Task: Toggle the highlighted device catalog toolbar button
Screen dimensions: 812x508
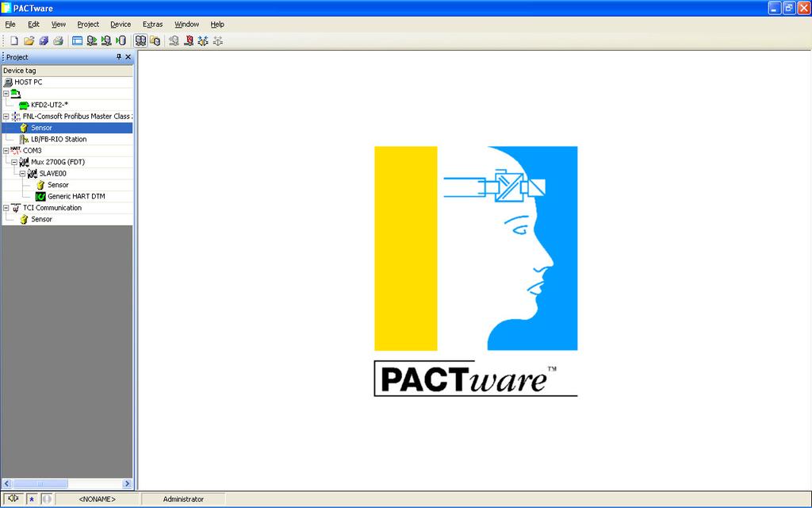Action: (x=140, y=40)
